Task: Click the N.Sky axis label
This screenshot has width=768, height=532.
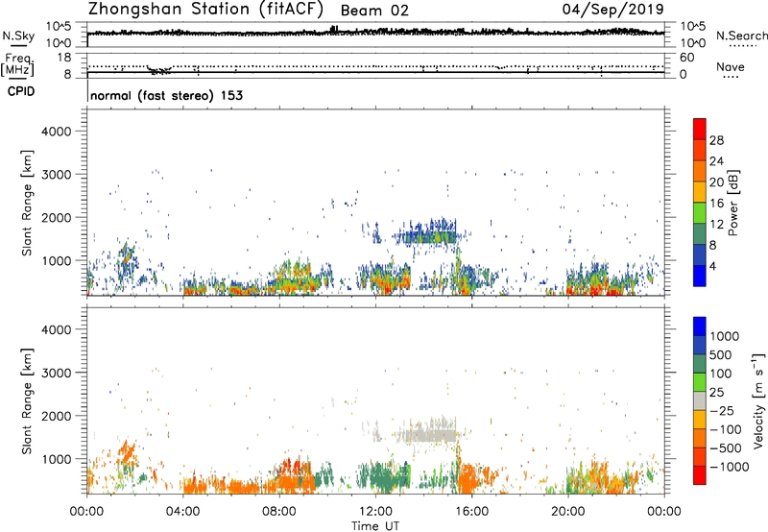Action: click(18, 36)
